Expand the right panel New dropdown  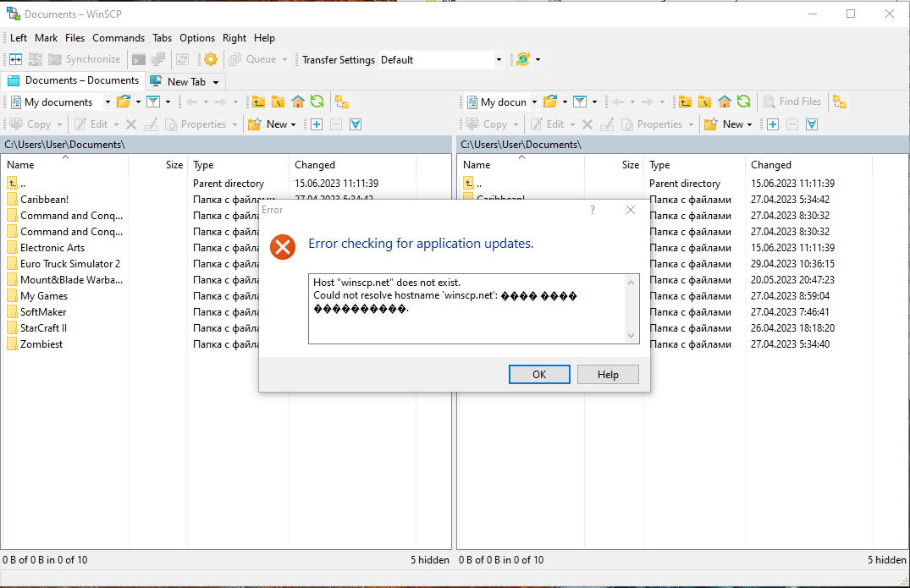pos(750,124)
